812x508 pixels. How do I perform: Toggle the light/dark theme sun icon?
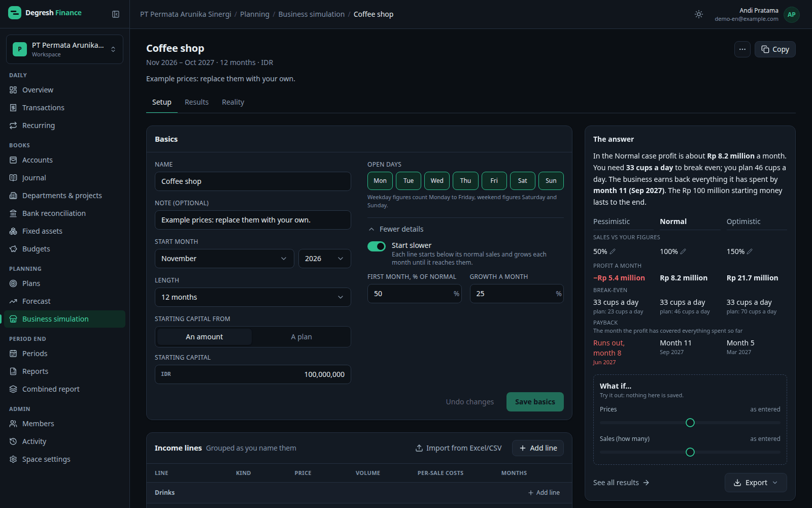click(699, 14)
